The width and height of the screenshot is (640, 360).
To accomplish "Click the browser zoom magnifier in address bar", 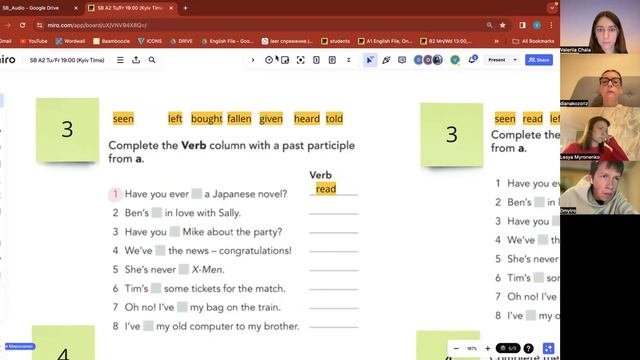I will coord(489,25).
